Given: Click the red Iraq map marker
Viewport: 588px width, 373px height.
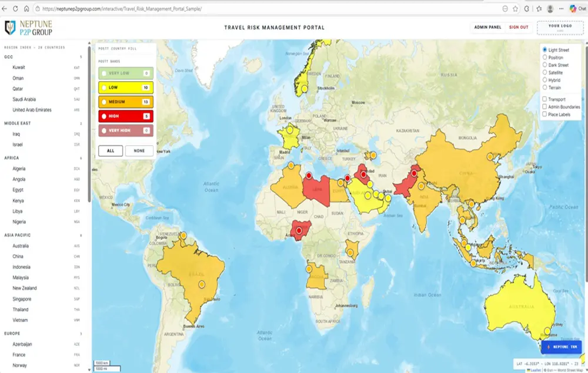Looking at the screenshot, I should 363,174.
